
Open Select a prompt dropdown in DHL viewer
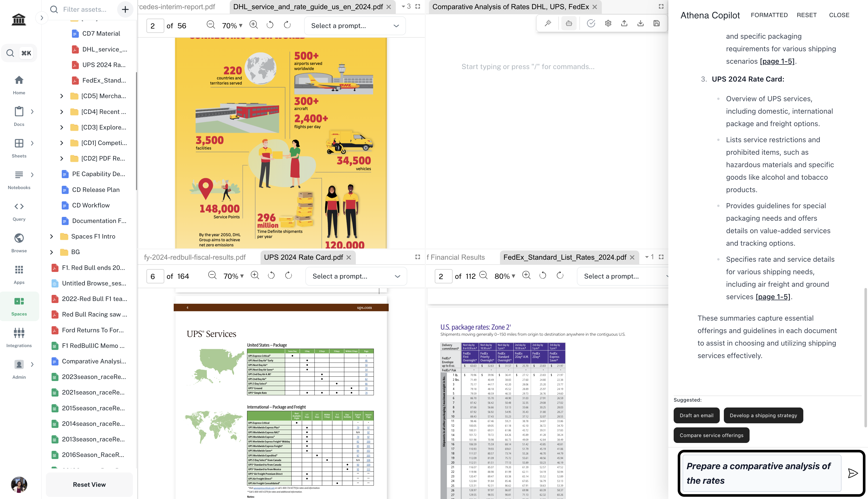(355, 25)
